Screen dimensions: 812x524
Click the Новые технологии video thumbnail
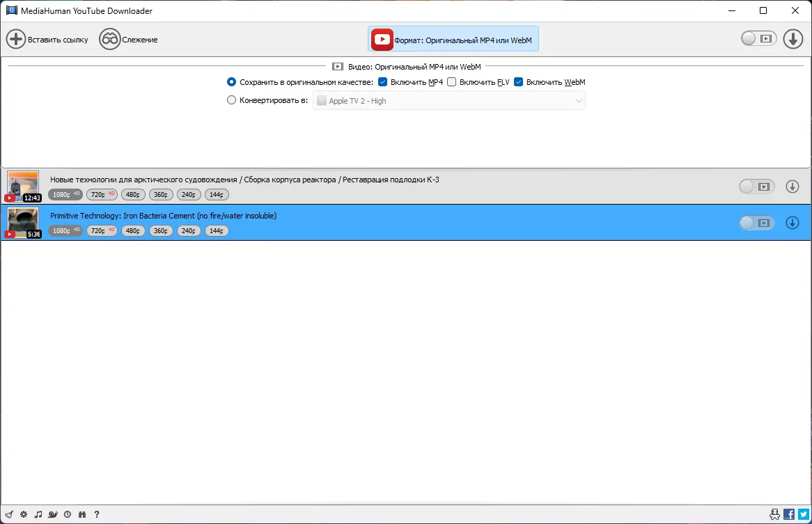[23, 186]
